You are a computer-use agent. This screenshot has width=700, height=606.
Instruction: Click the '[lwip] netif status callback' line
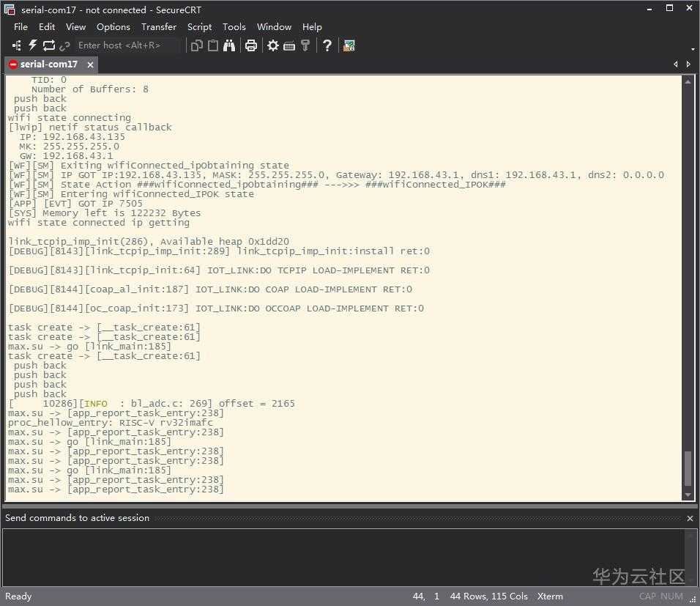click(90, 128)
